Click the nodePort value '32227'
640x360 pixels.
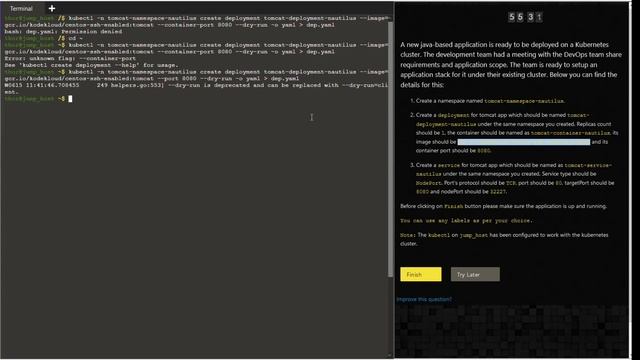498,191
